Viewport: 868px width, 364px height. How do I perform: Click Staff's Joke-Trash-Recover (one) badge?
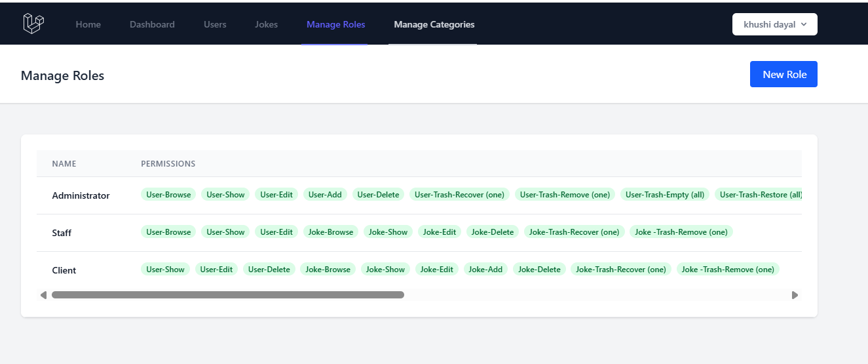(574, 232)
